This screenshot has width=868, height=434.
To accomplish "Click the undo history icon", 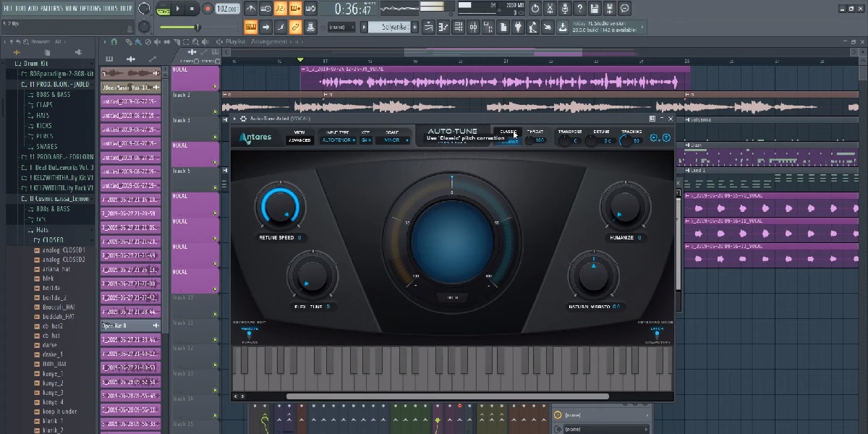I will pos(535,9).
